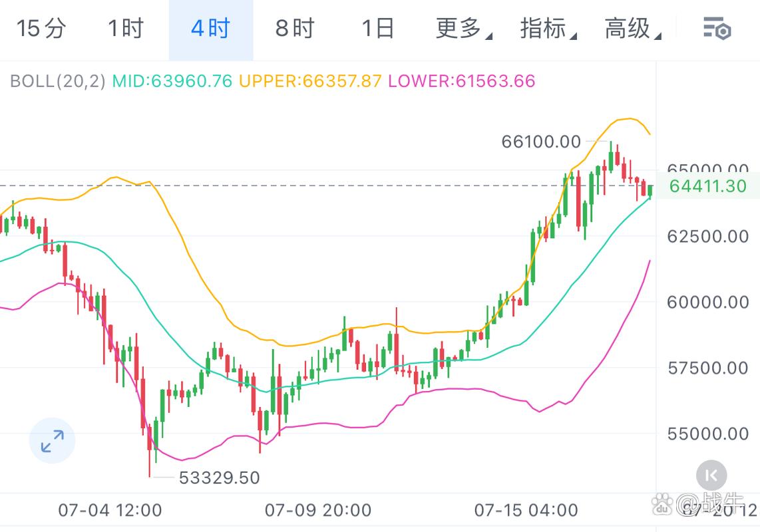Switch to 1时 timeframe
The width and height of the screenshot is (760, 532).
(126, 29)
